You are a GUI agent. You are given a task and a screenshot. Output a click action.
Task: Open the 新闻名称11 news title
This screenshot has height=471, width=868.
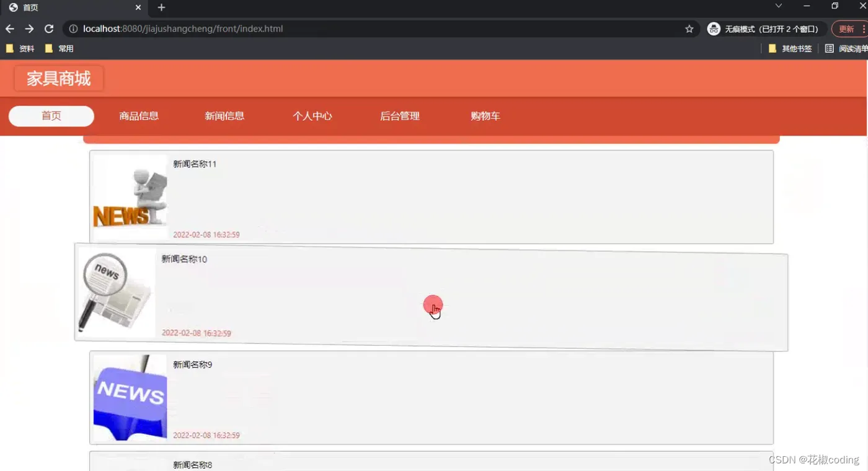coord(195,164)
